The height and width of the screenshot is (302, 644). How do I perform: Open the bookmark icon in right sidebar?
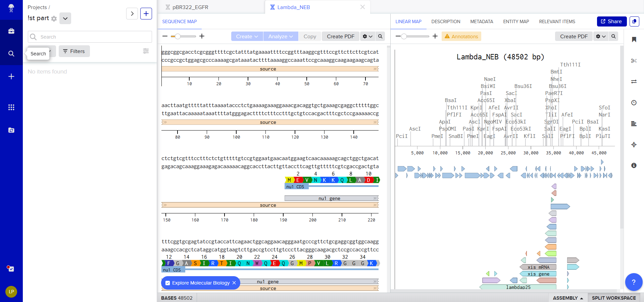[x=634, y=40]
